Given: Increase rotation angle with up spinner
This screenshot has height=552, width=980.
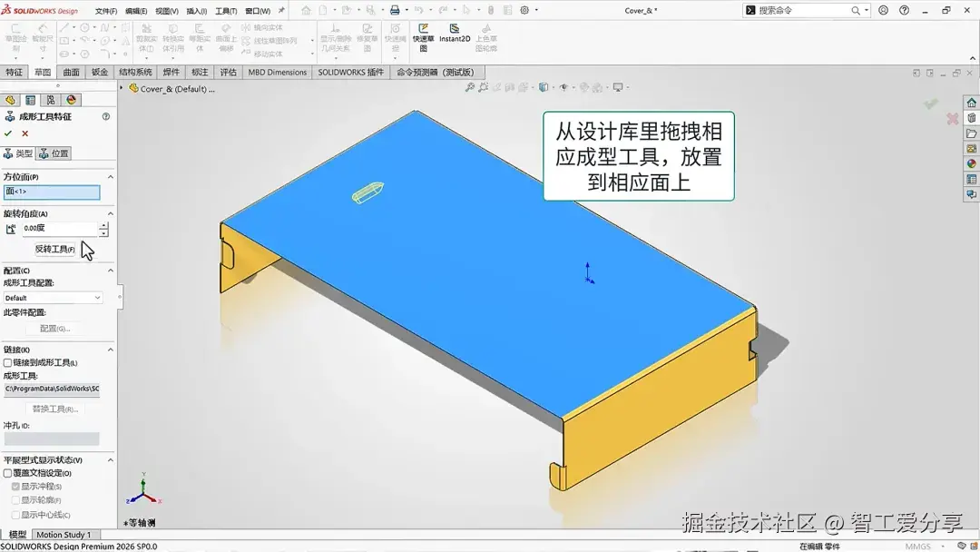Looking at the screenshot, I should tap(103, 225).
